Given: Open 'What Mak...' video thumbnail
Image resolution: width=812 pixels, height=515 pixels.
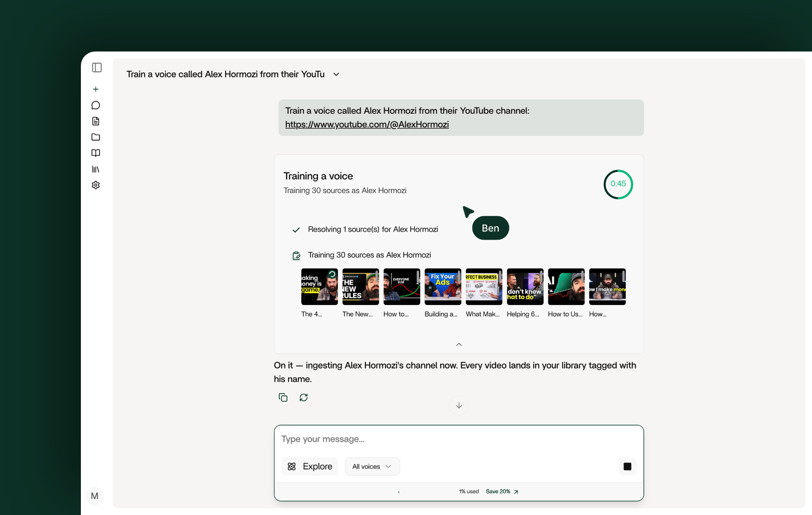Looking at the screenshot, I should tap(484, 287).
